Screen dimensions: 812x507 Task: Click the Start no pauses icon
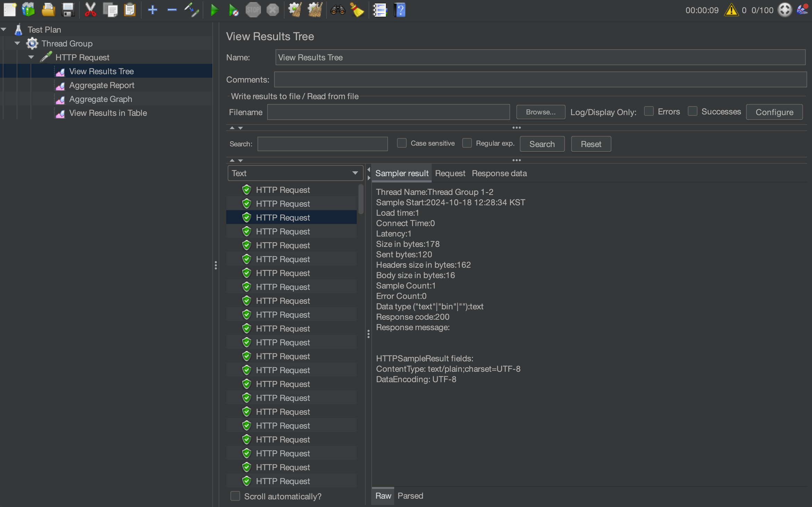[234, 10]
